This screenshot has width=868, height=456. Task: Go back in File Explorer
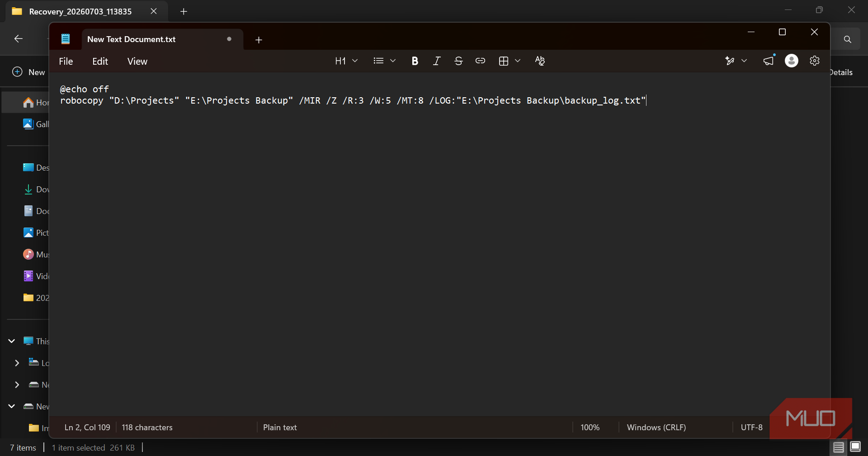pos(19,39)
